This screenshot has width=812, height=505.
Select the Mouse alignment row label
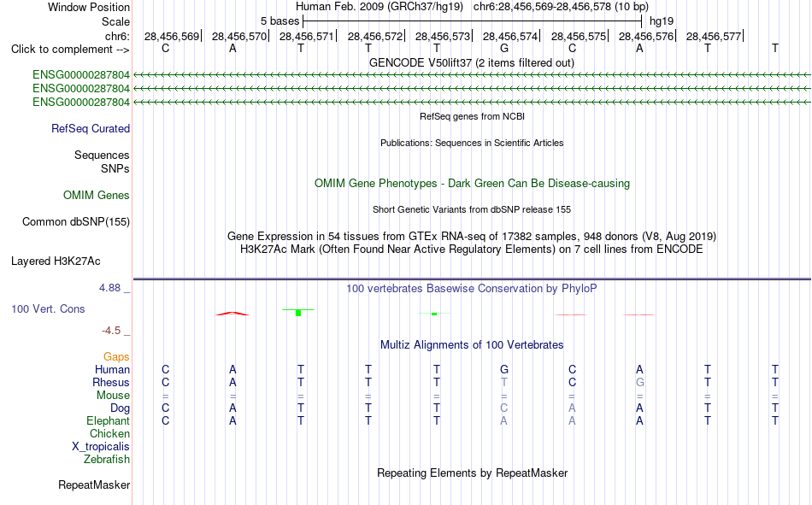click(x=113, y=395)
